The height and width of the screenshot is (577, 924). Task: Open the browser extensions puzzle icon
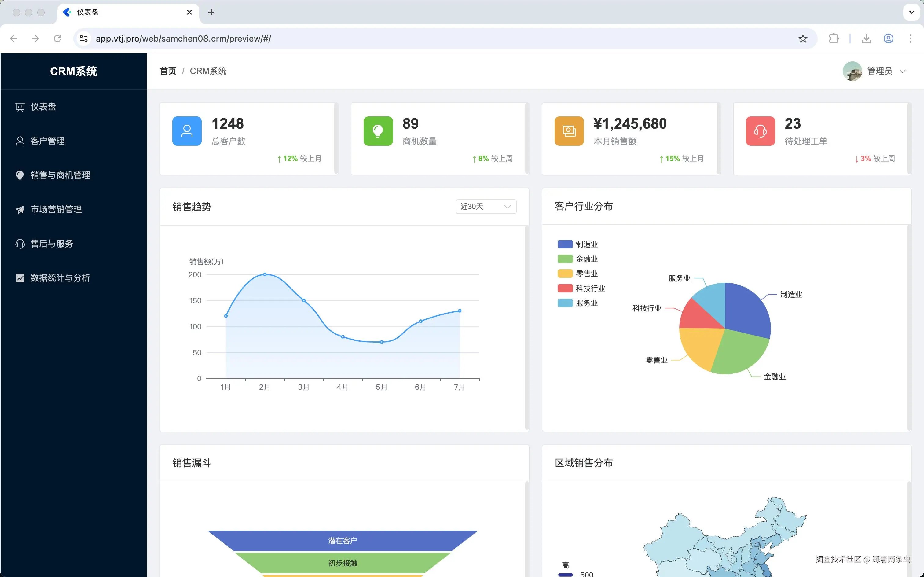(834, 39)
